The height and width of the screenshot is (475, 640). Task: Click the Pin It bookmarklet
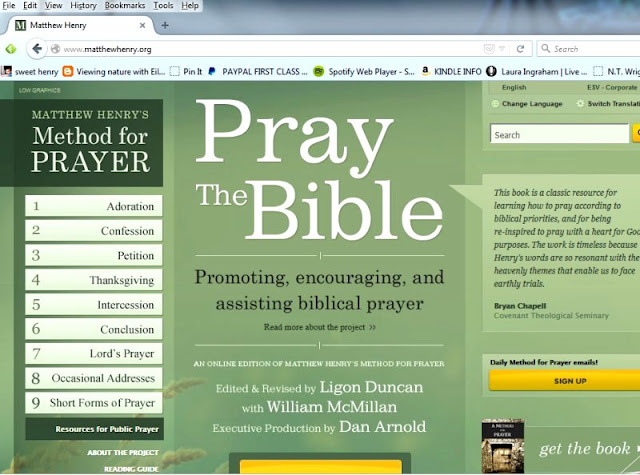[186, 72]
